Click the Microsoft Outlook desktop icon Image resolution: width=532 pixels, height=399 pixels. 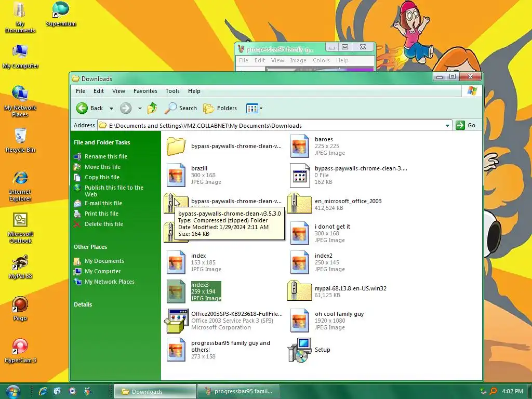click(20, 228)
